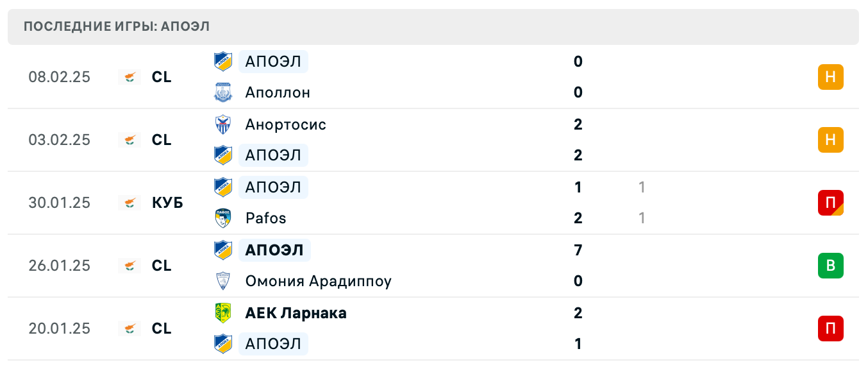Open the Анортосис team link
The image size is (868, 376).
[x=285, y=124]
